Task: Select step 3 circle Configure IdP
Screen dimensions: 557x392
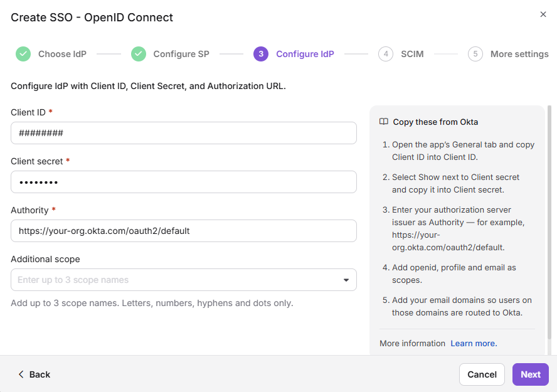Action: click(261, 54)
